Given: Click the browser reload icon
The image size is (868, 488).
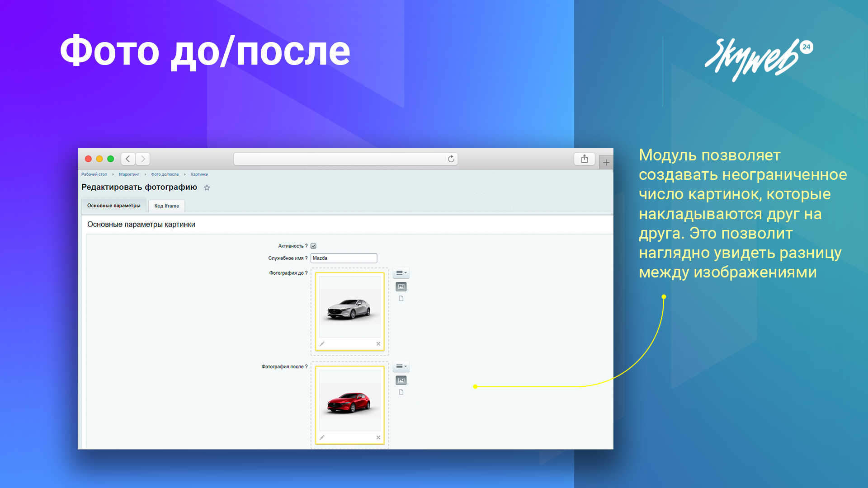Looking at the screenshot, I should click(x=451, y=159).
